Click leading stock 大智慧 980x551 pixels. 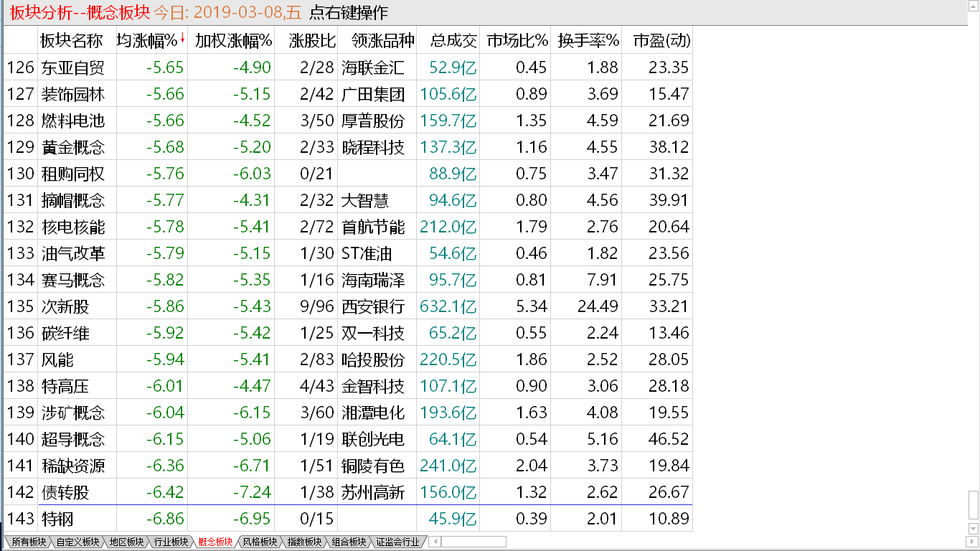click(365, 200)
